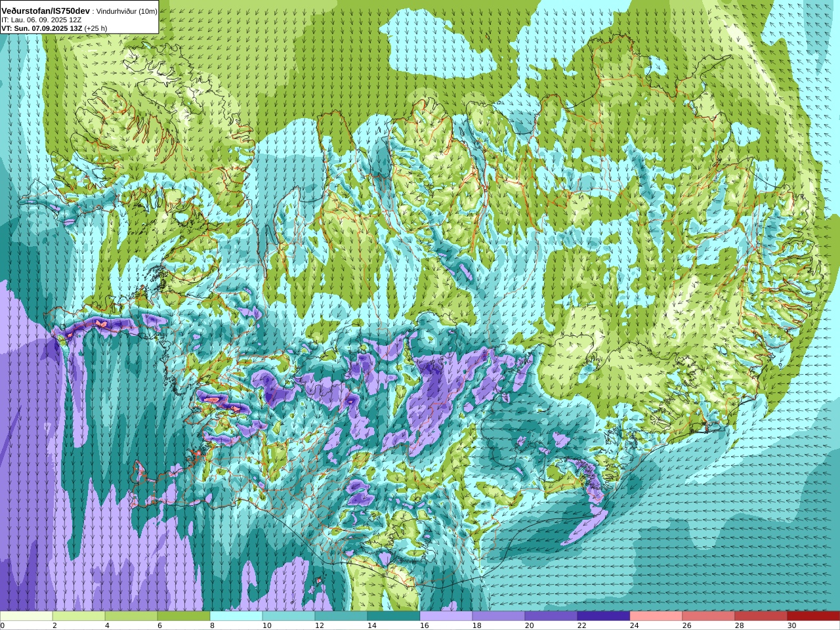840x630 pixels.
Task: Click the light pink 24–26 legend swatch
Action: pyautogui.click(x=656, y=616)
